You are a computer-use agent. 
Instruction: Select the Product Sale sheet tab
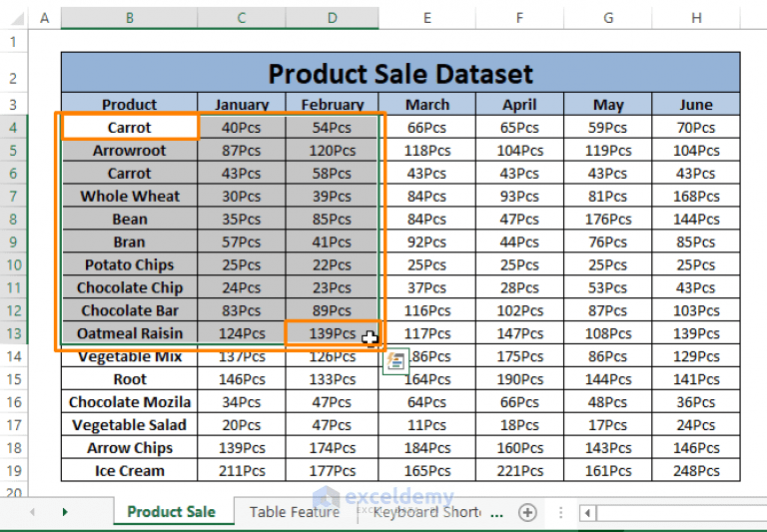171,512
